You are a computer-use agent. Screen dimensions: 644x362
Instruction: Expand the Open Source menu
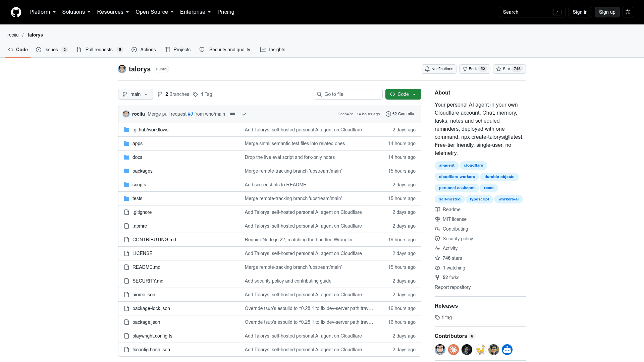tap(155, 12)
